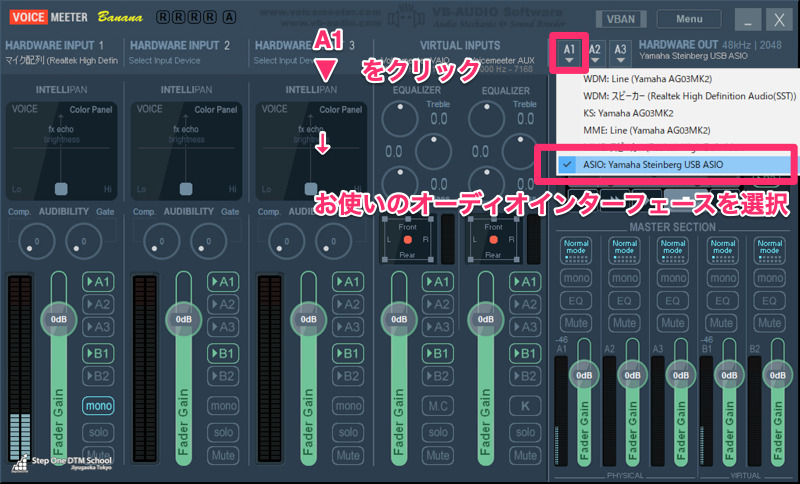Click the Intellipan position handle of Hardware Input 2
Viewport: 800px width, 484px height.
click(x=186, y=189)
